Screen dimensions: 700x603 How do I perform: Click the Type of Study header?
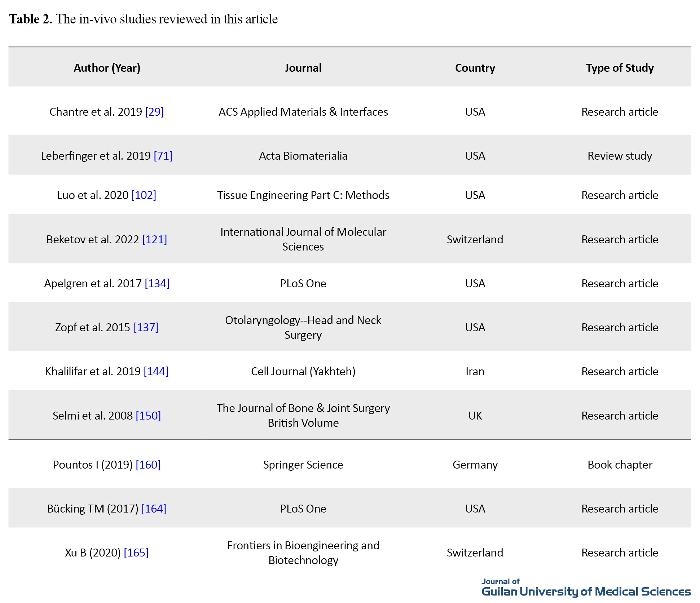click(620, 68)
